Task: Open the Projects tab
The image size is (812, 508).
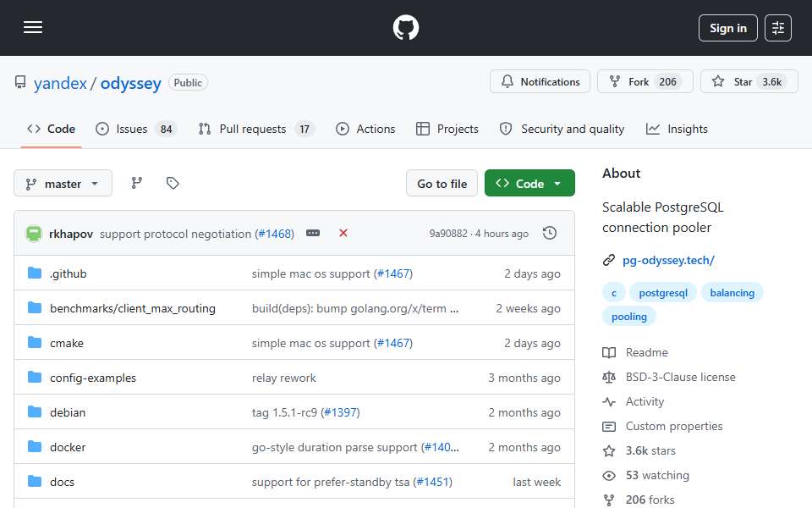Action: click(447, 129)
